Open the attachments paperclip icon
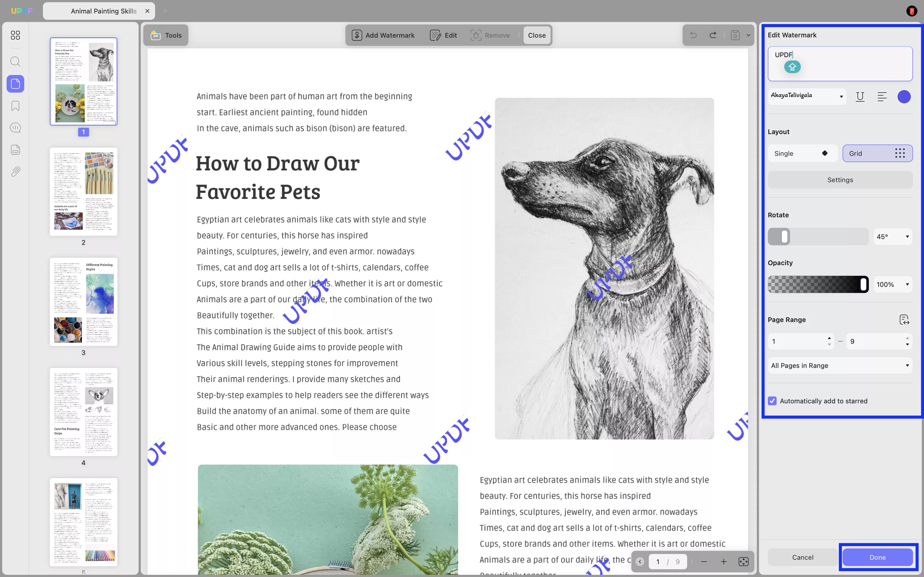The image size is (924, 577). (15, 172)
